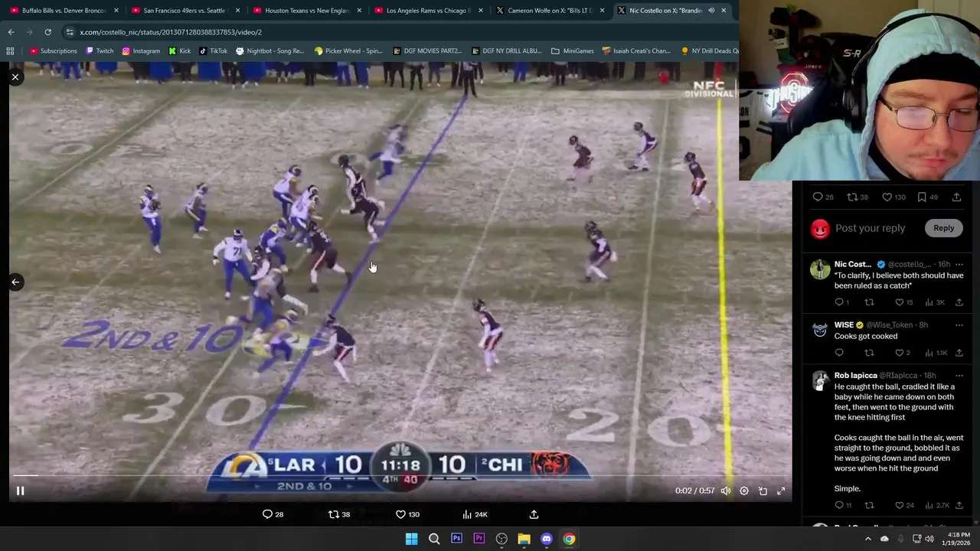
Task: Open Rob Iapicca's profile name
Action: [x=855, y=376]
